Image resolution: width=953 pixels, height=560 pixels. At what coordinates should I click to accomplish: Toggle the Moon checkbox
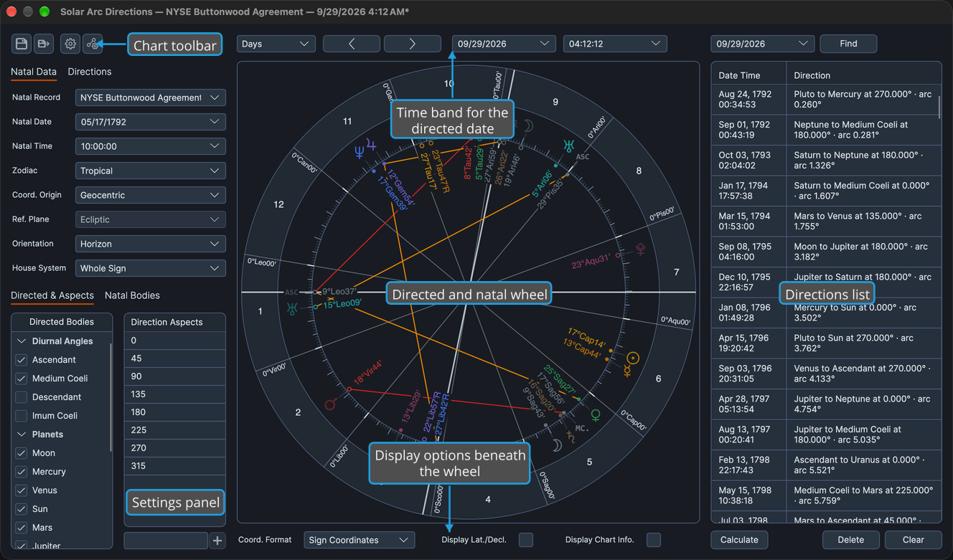click(22, 453)
